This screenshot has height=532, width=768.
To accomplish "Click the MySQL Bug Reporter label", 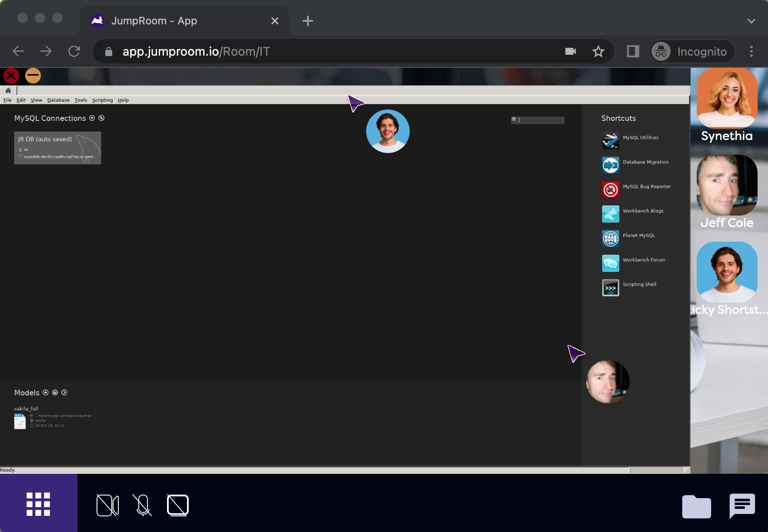I will tap(647, 186).
